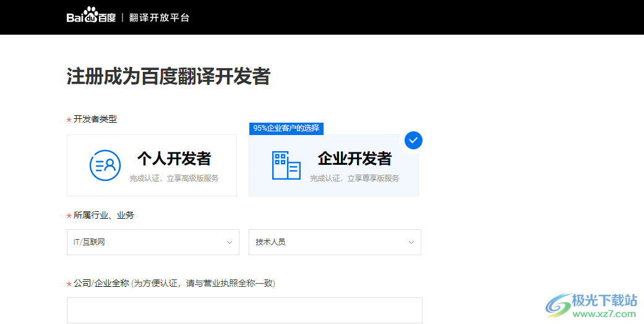
Task: Click the blue checkmark badge
Action: click(x=413, y=140)
